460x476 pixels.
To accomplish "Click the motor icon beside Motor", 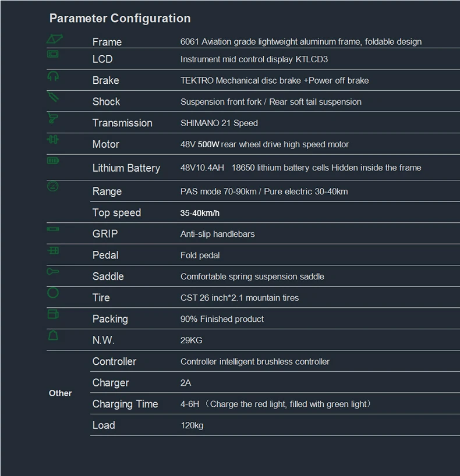I will pos(53,140).
